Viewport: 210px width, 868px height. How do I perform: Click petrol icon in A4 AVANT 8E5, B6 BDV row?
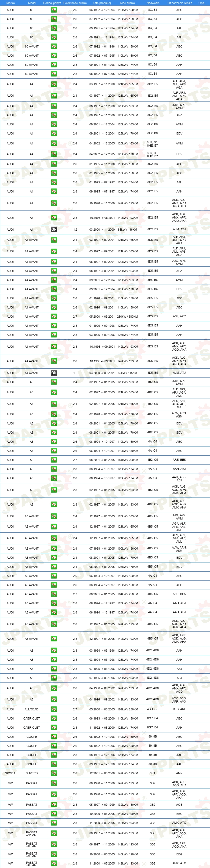tap(54, 289)
